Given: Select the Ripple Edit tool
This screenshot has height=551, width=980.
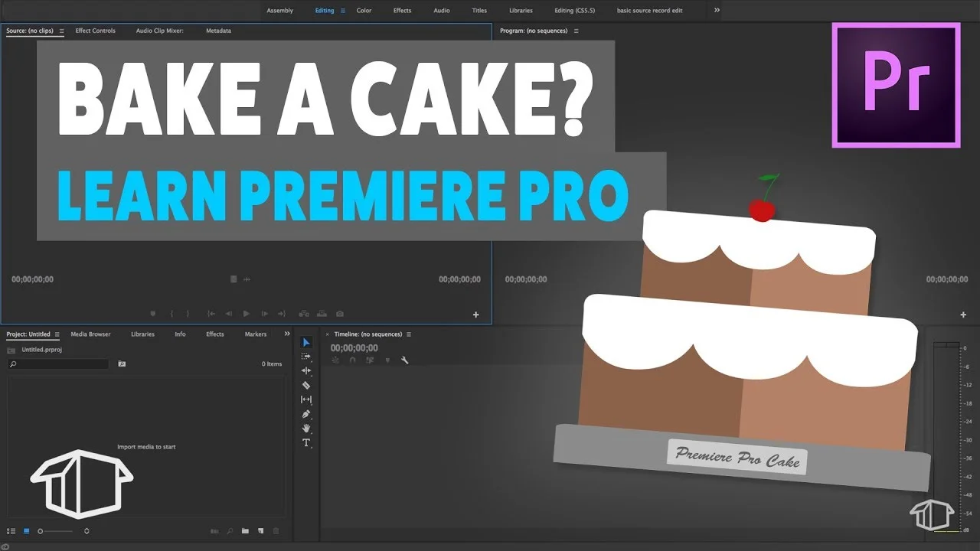Looking at the screenshot, I should (306, 371).
